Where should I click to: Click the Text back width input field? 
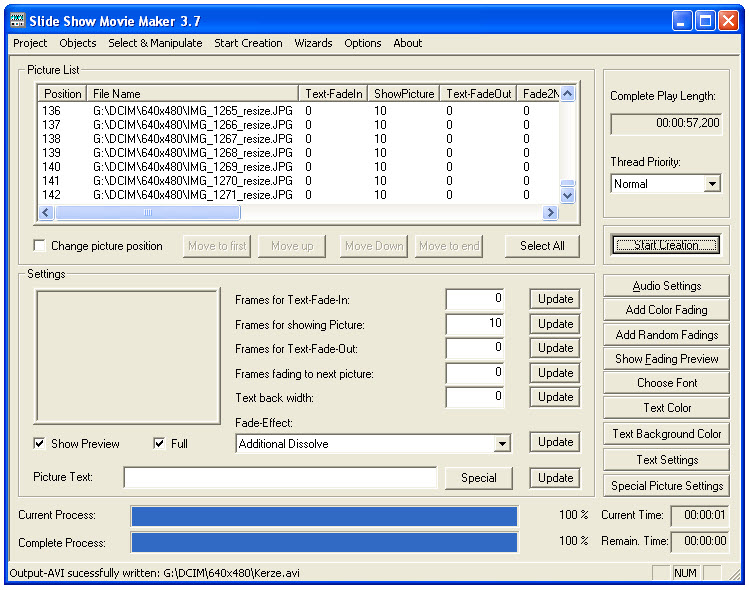(x=475, y=397)
